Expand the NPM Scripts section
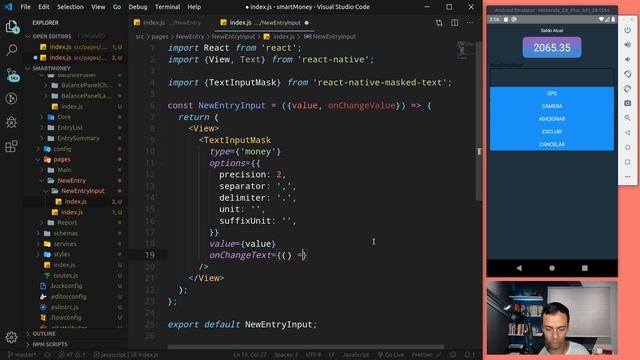Screen dimensions: 640x360 (x=50, y=344)
